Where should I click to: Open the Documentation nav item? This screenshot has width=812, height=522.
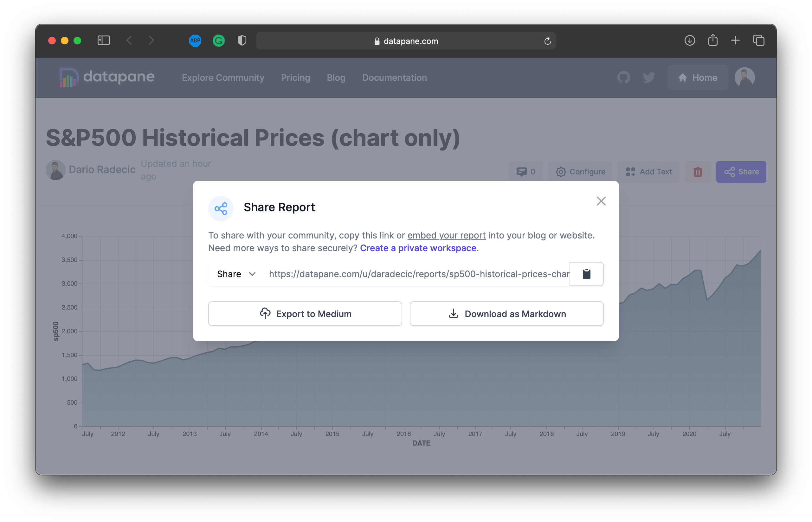point(394,78)
